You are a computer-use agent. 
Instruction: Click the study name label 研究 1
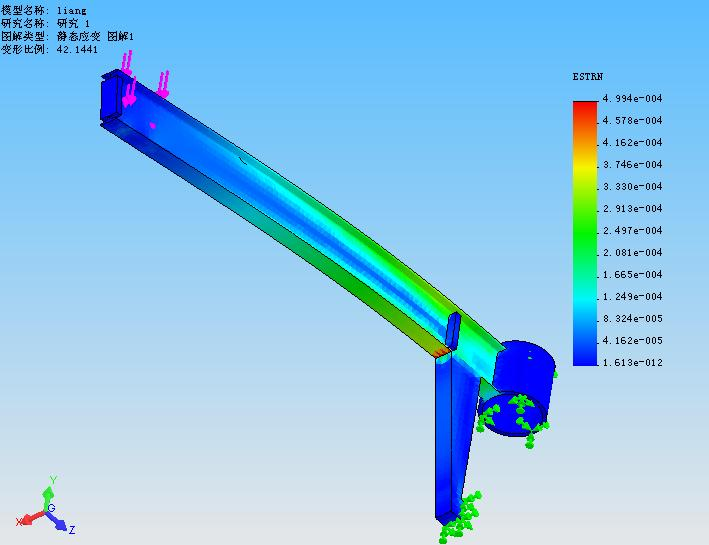point(73,24)
